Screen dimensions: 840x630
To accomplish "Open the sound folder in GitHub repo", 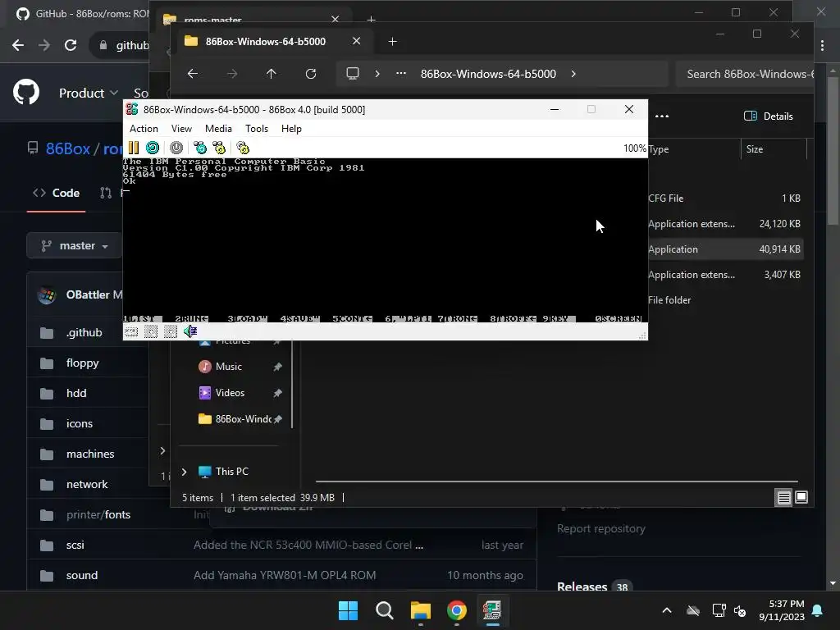I will click(82, 575).
